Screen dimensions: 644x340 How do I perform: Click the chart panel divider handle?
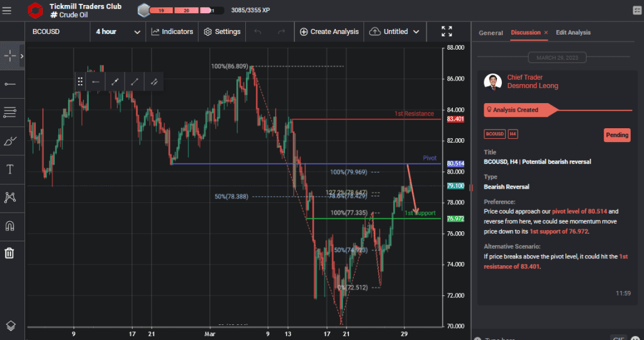(x=470, y=188)
